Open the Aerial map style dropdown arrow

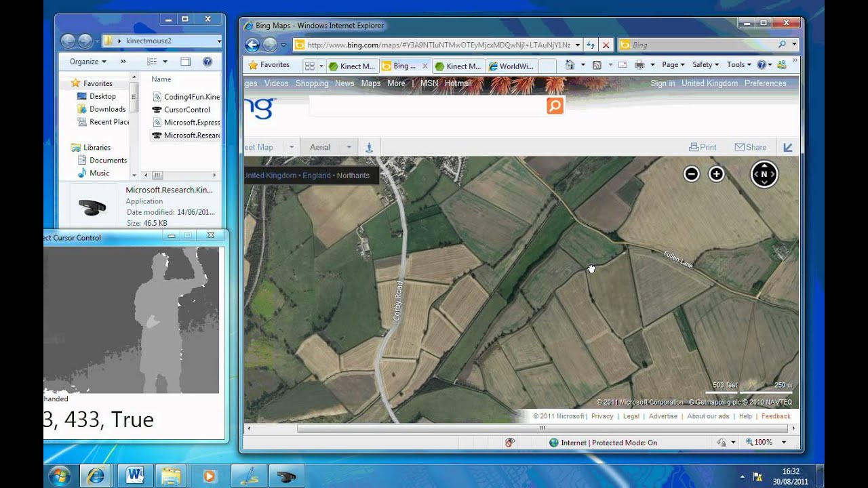point(349,147)
